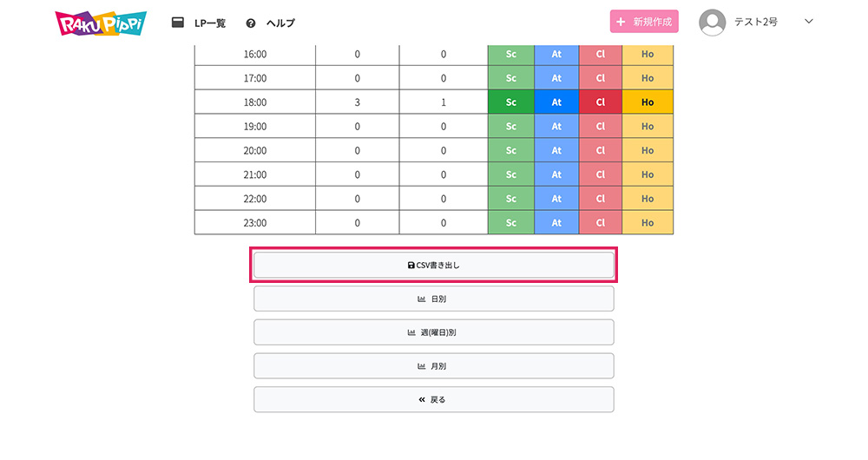Click the CSV書き出し button

click(x=433, y=265)
